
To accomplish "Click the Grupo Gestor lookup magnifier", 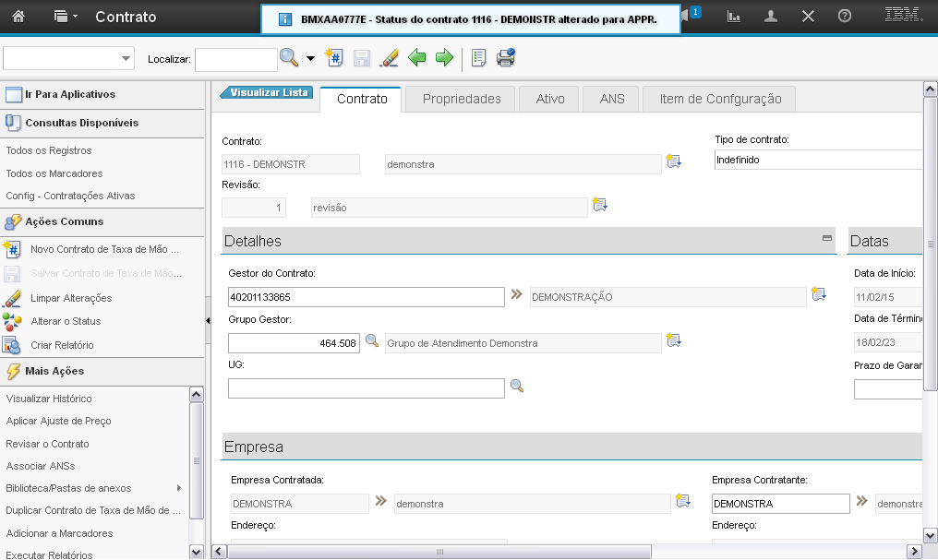I will pyautogui.click(x=372, y=340).
